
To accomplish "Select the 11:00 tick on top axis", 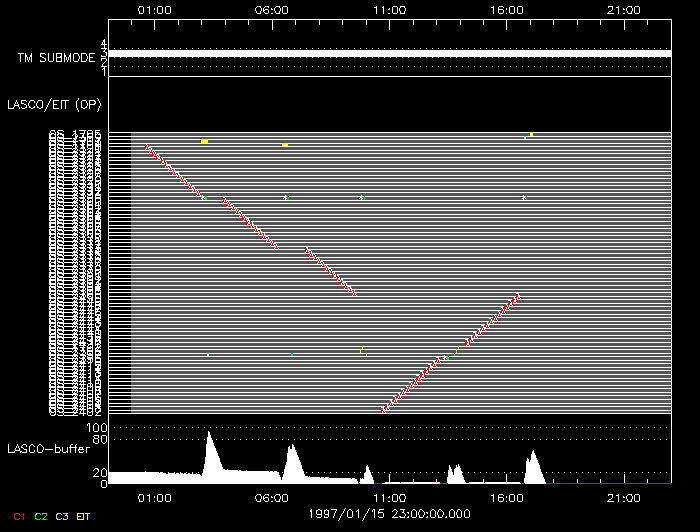I will click(389, 10).
